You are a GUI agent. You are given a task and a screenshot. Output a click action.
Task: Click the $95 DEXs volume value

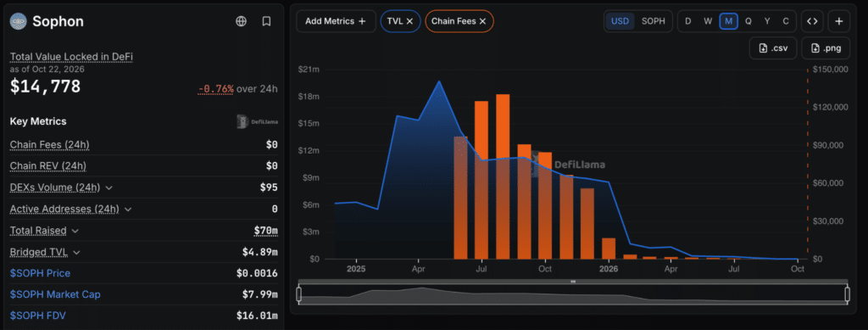(x=269, y=187)
